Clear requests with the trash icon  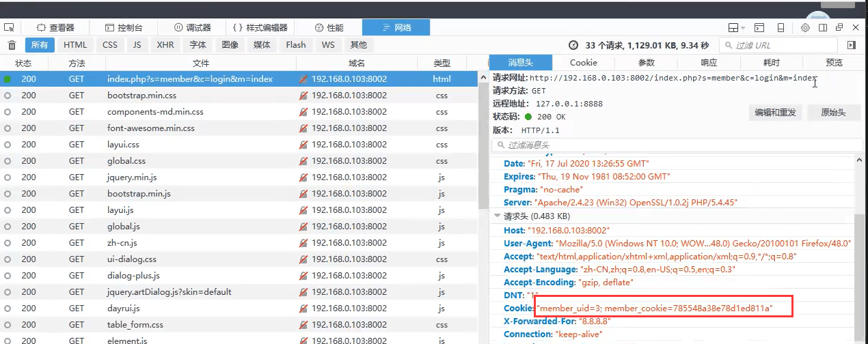coord(12,45)
